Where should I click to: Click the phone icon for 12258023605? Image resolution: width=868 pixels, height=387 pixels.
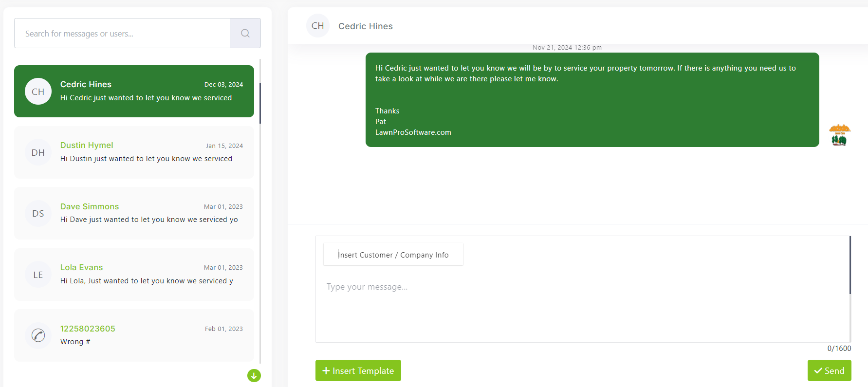[38, 335]
